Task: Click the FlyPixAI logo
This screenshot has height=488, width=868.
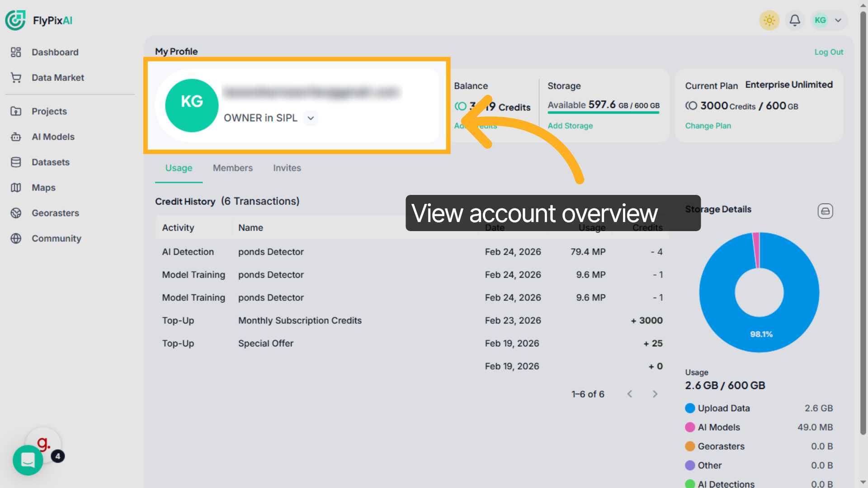Action: point(39,20)
